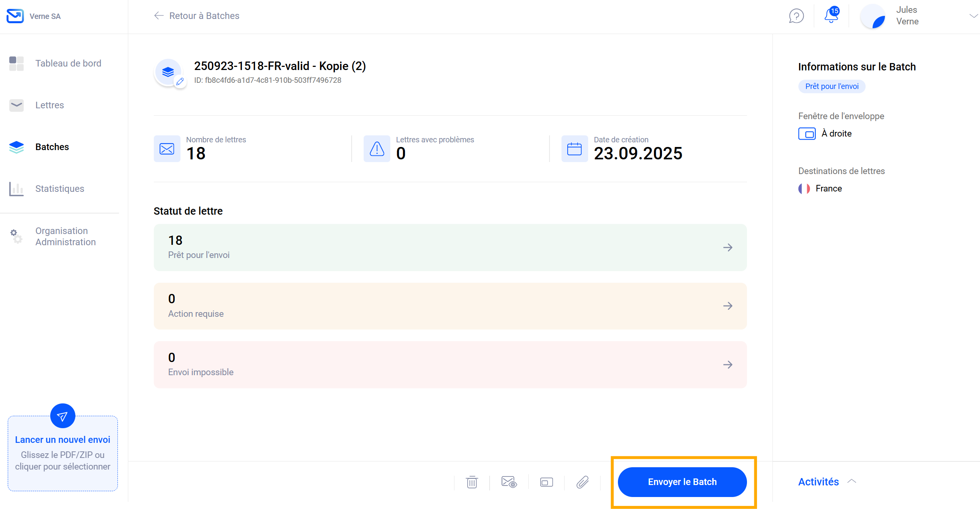Click the trash delete batch icon

pos(472,482)
